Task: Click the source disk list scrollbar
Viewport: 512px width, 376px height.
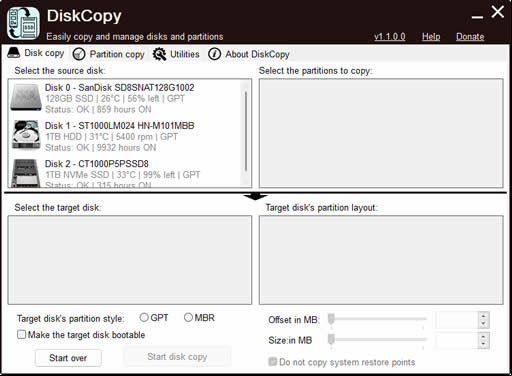Action: [x=246, y=133]
